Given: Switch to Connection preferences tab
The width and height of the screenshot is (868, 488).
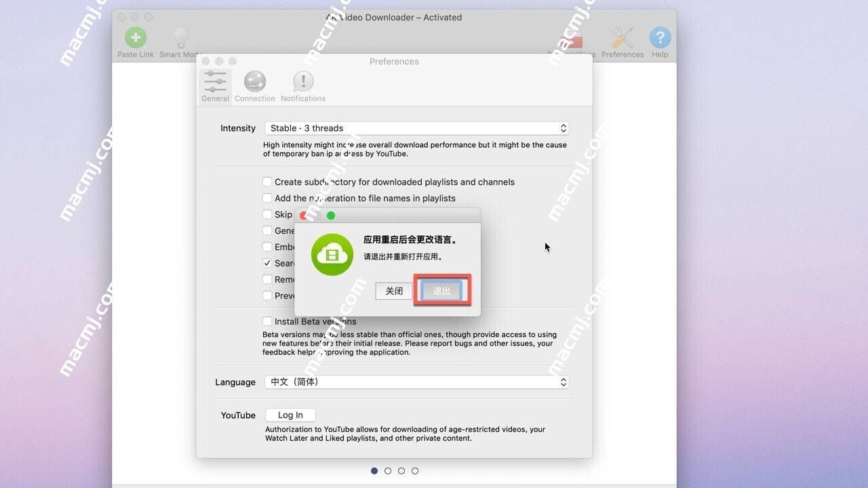Looking at the screenshot, I should click(255, 86).
